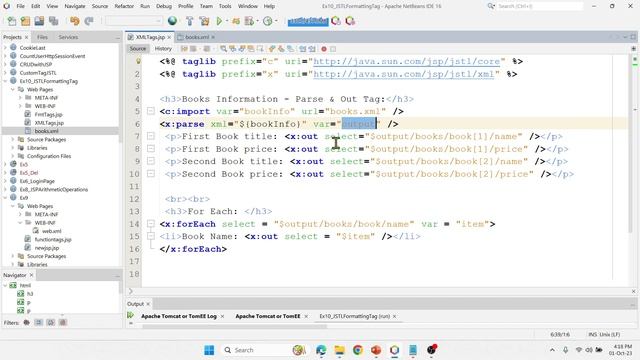Click the Source view button
Screen dimensions: 640x360
[138, 49]
